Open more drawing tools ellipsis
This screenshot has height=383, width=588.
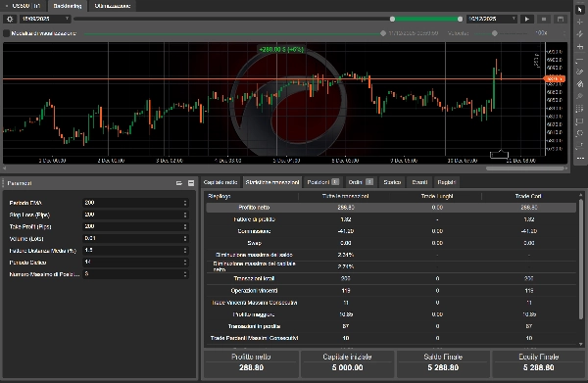[x=580, y=158]
